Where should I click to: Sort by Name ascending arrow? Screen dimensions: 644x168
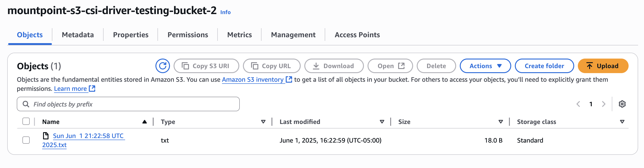145,122
